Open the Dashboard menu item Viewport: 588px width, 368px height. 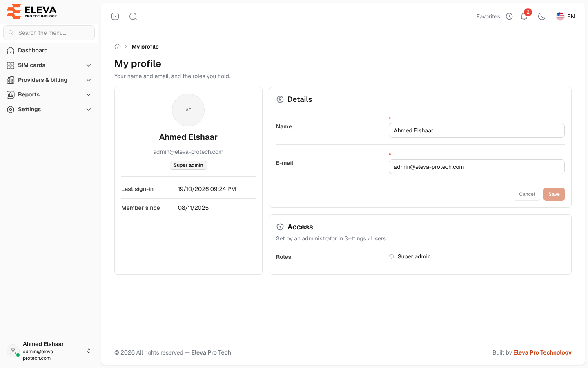point(49,51)
